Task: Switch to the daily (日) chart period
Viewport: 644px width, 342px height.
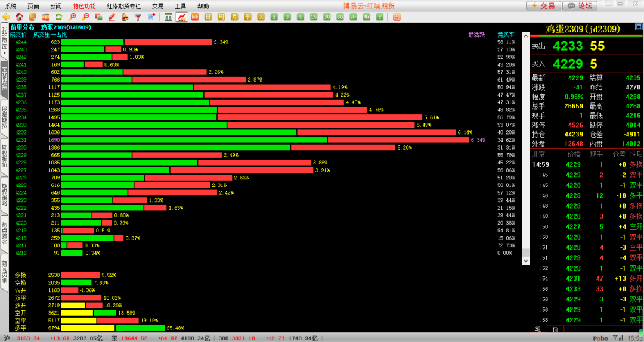Action: (208, 17)
